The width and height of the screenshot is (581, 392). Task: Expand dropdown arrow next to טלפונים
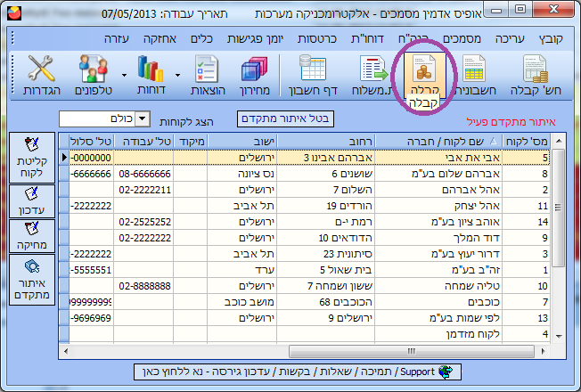click(124, 75)
